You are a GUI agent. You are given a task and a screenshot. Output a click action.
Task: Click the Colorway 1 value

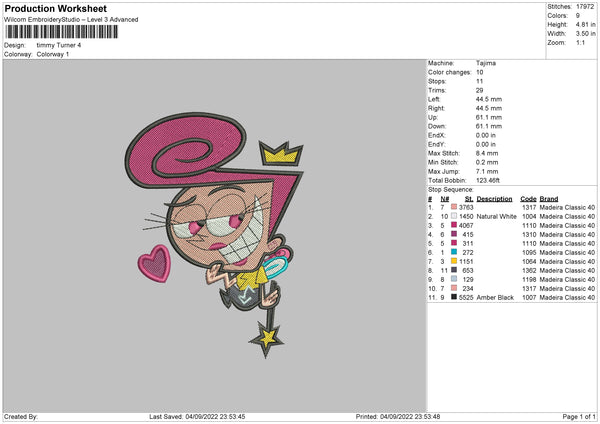(53, 54)
